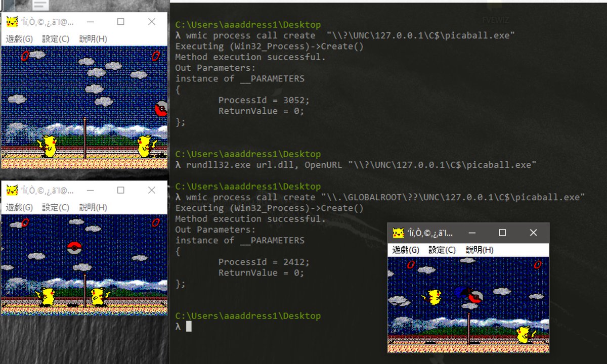The image size is (607, 364).
Task: Minimize the bottom-right game window
Action: pyautogui.click(x=471, y=233)
